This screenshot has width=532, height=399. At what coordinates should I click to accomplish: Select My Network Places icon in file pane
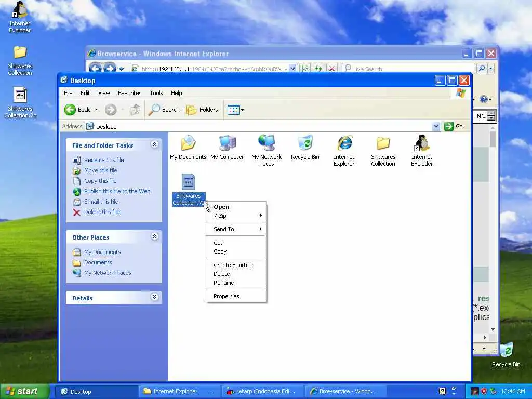pyautogui.click(x=267, y=151)
